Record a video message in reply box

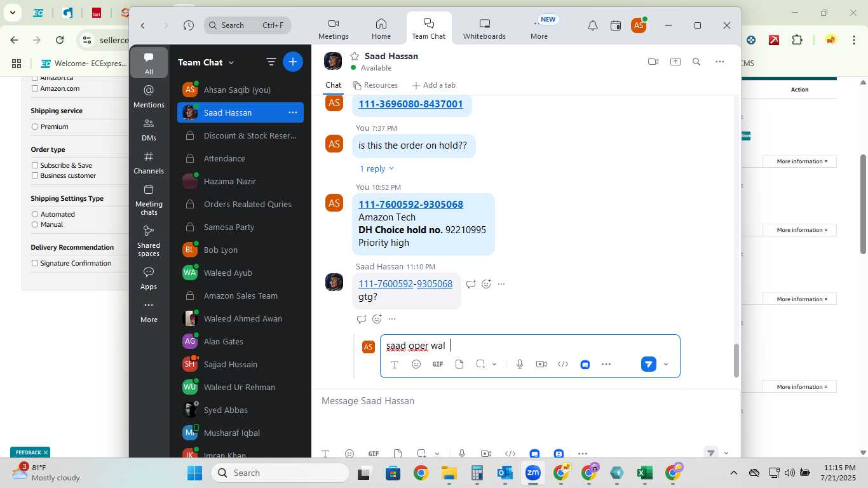click(x=541, y=364)
